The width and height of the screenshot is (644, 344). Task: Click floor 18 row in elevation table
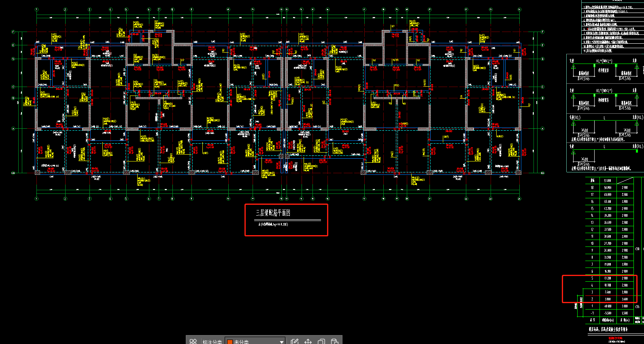[610, 187]
